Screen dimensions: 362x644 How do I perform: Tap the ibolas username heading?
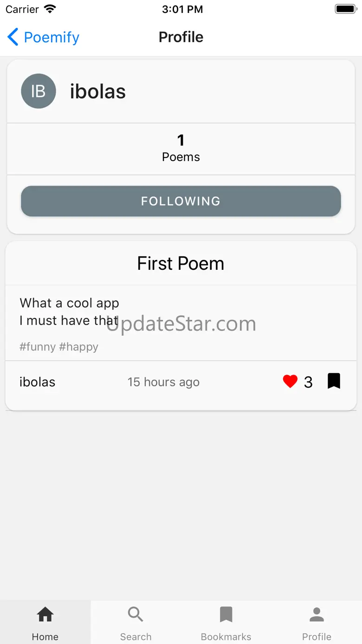tap(98, 91)
